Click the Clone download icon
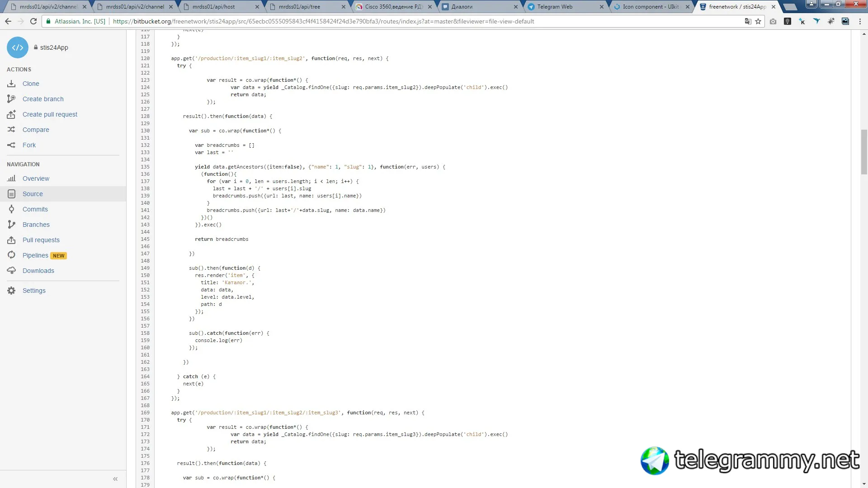This screenshot has width=868, height=488. coord(11,84)
